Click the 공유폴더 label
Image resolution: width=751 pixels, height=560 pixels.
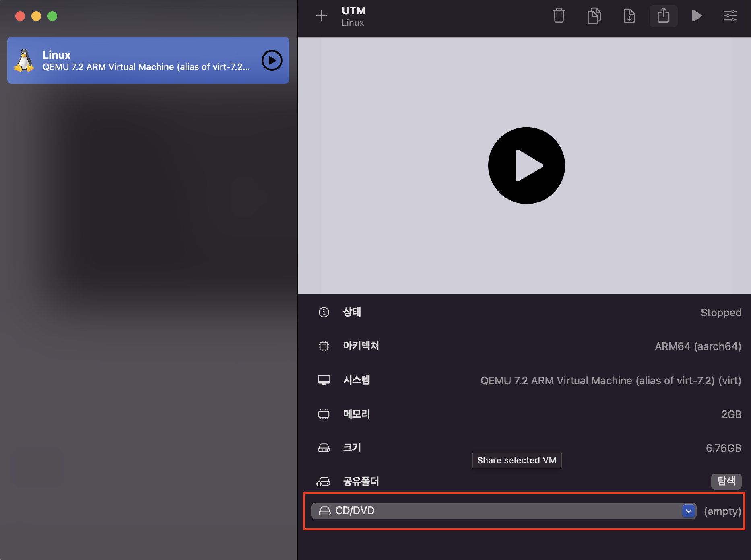pyautogui.click(x=361, y=481)
